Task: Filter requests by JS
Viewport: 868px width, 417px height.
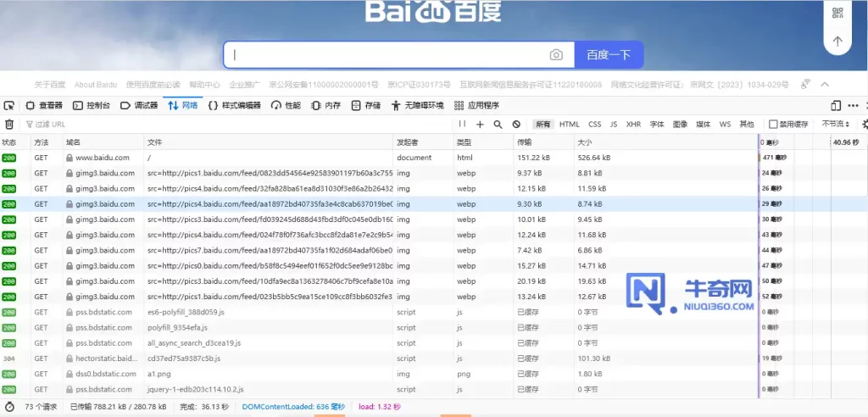Action: pyautogui.click(x=614, y=125)
